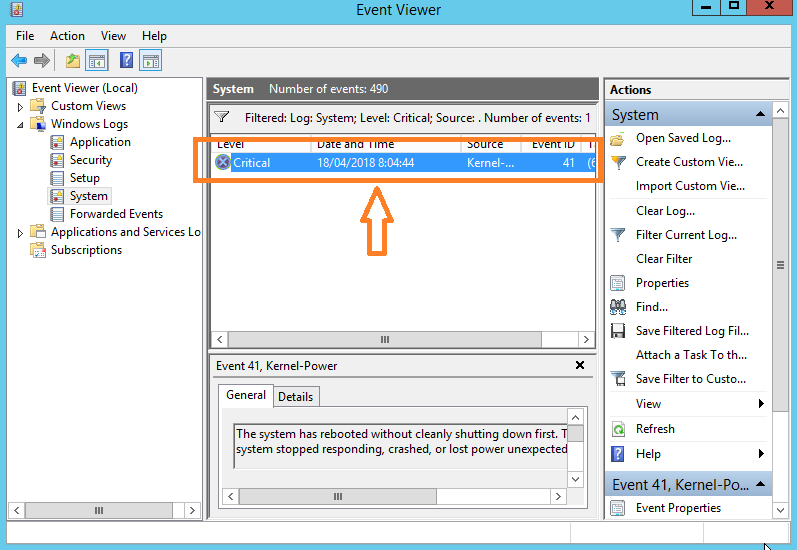Collapse the Event 41, Kernel-Power actions section

[x=760, y=484]
